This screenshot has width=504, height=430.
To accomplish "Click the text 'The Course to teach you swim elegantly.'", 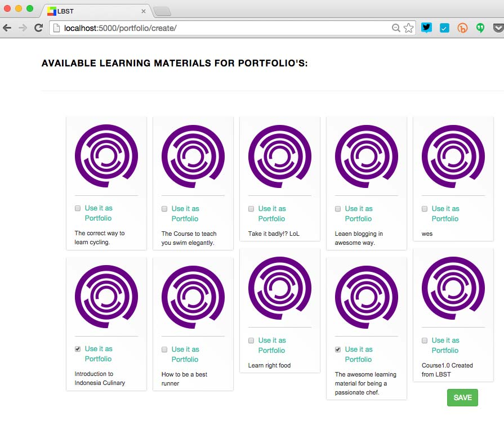I will click(189, 239).
